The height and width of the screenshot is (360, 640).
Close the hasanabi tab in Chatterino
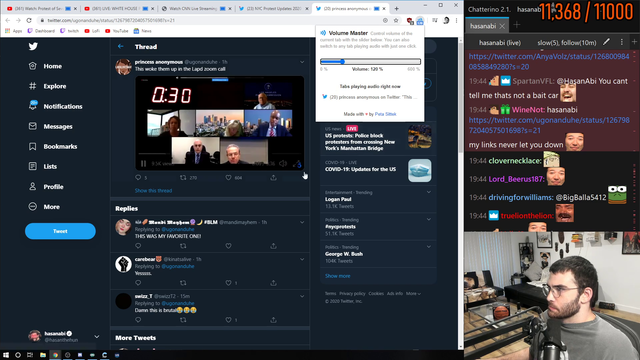coord(502,26)
